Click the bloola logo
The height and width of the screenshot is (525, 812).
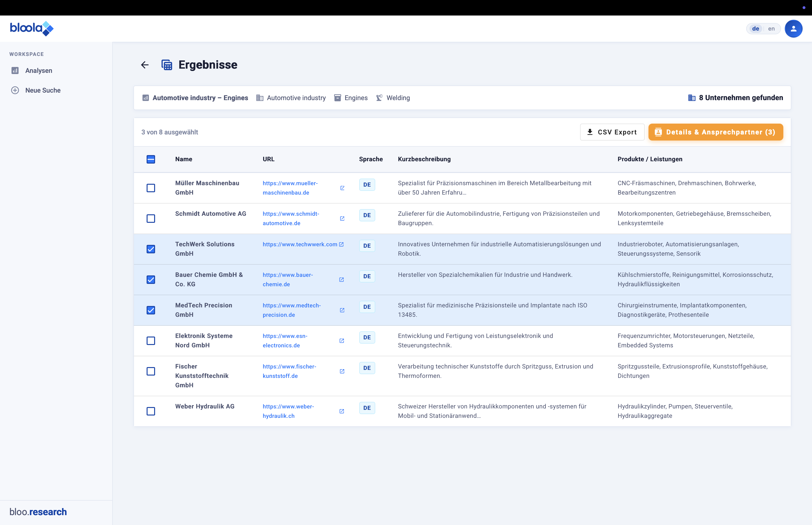pos(32,28)
